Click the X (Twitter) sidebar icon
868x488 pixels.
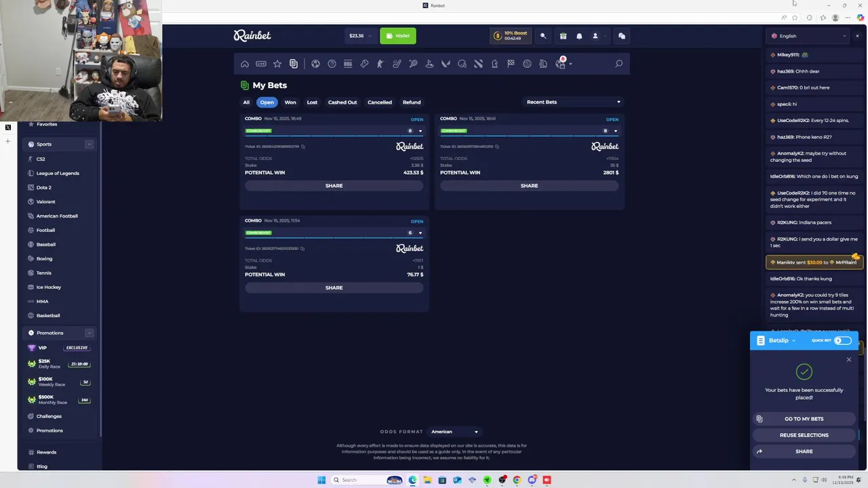8,127
